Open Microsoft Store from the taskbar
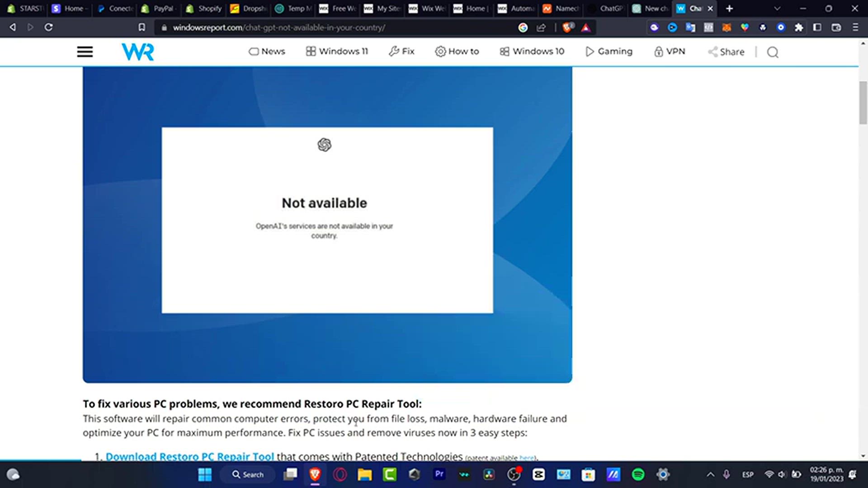 (x=588, y=474)
